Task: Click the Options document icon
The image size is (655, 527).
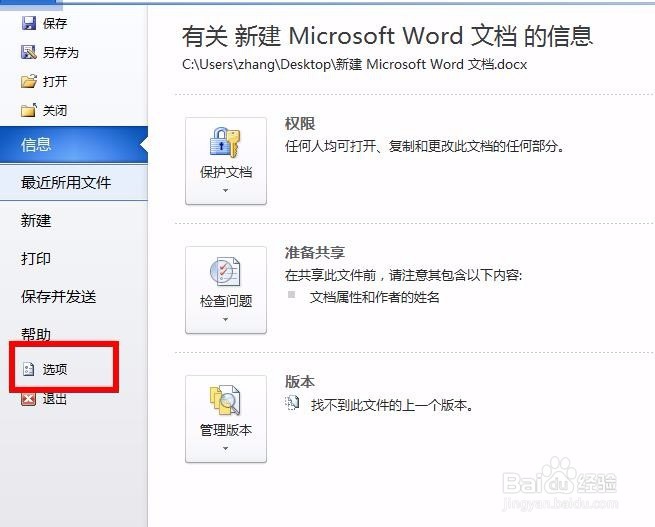Action: tap(28, 369)
